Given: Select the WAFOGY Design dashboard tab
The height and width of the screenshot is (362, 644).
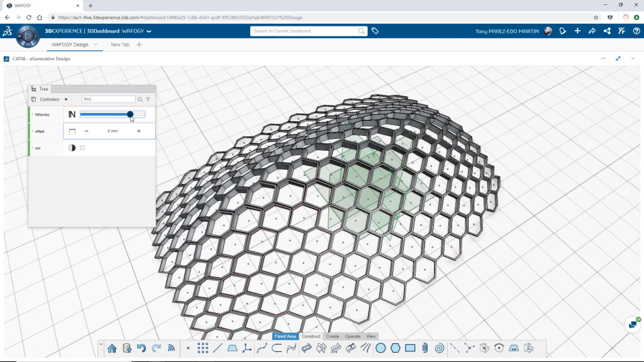Looking at the screenshot, I should [70, 45].
